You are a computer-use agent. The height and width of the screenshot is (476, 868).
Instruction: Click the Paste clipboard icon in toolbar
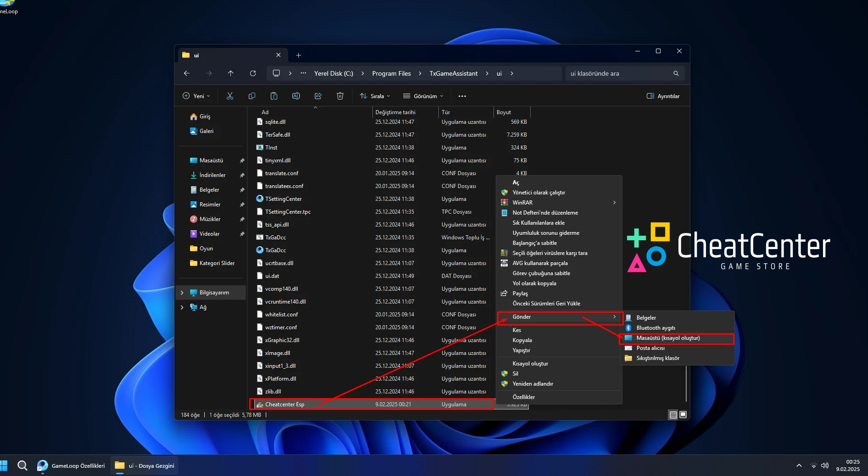(x=274, y=96)
